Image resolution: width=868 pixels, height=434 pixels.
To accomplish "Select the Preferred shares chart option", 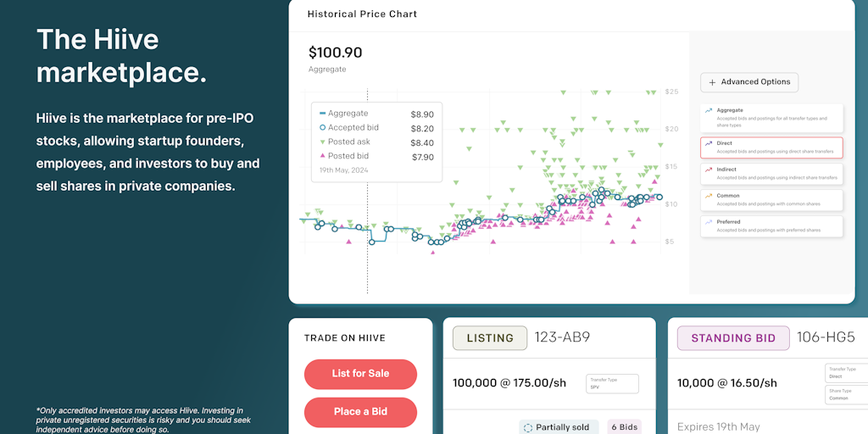I will coord(771,225).
